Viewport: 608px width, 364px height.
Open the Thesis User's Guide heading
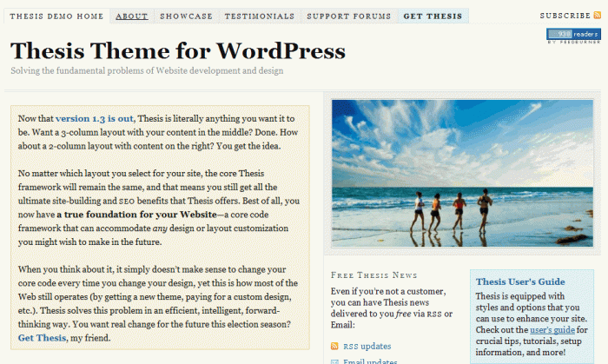(520, 281)
